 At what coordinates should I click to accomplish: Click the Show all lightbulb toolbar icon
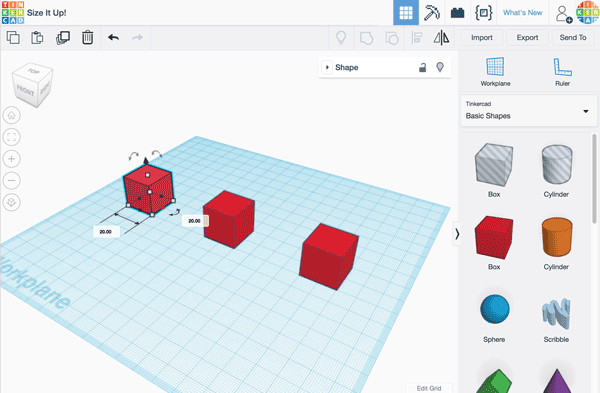tap(341, 38)
